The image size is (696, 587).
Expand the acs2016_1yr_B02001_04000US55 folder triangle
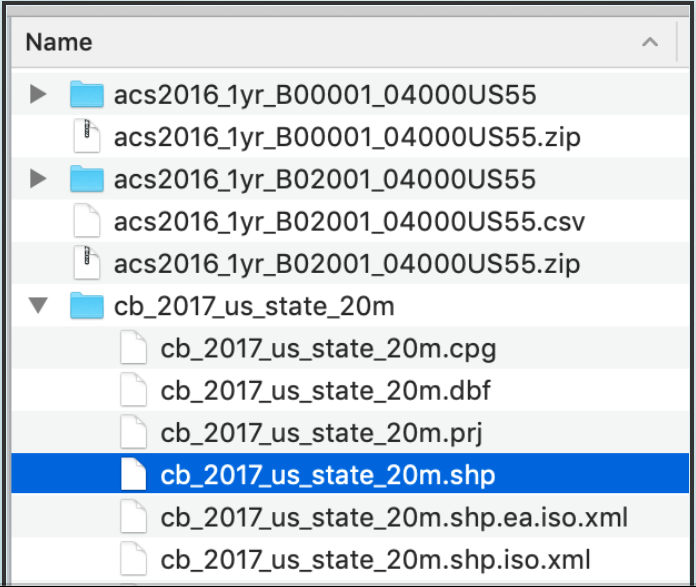tap(39, 180)
